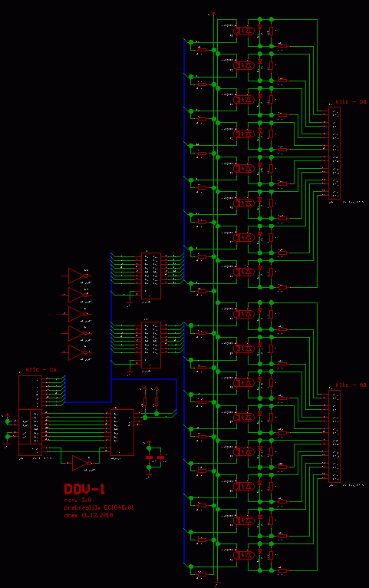Select the rev. 2.0 revision label

(x=77, y=500)
